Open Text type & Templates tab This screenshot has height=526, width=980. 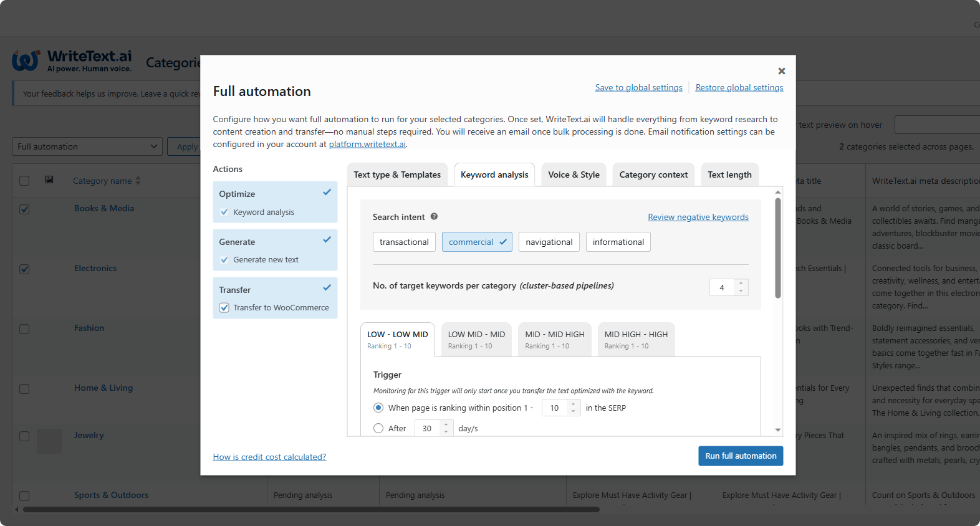click(x=397, y=175)
